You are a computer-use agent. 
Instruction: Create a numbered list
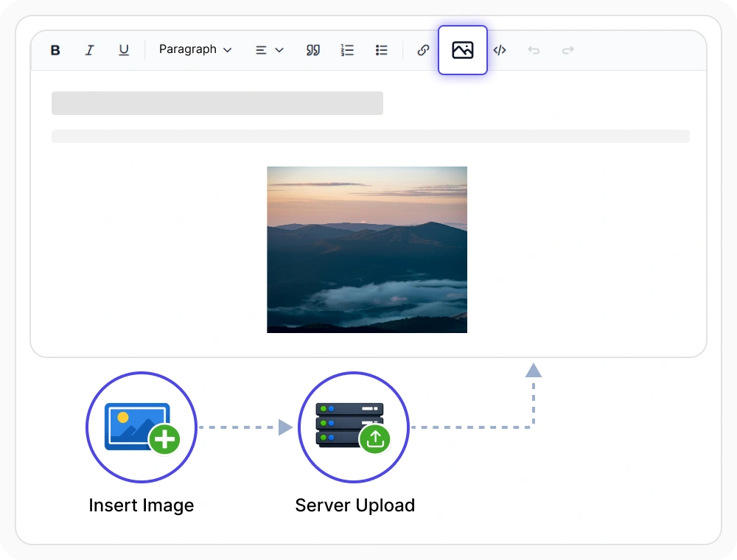[x=347, y=50]
